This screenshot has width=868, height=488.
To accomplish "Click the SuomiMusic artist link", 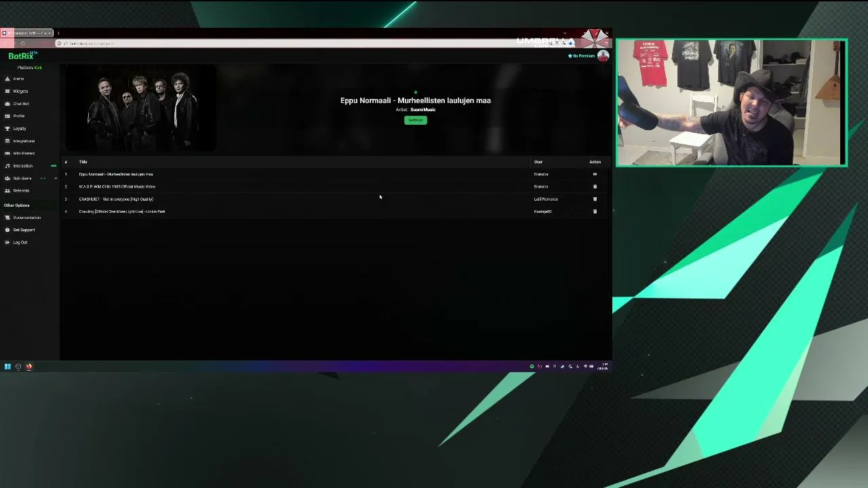I will point(422,110).
